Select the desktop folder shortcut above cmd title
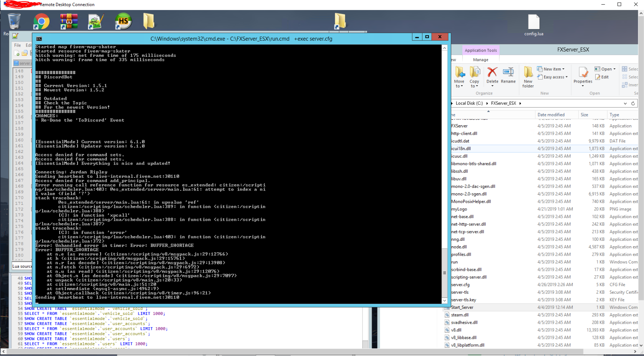 pos(340,21)
